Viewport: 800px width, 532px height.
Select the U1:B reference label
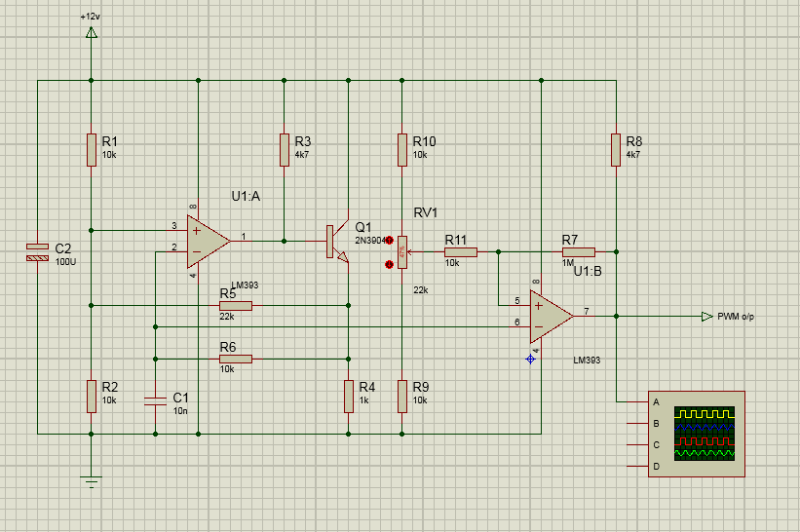pos(588,271)
